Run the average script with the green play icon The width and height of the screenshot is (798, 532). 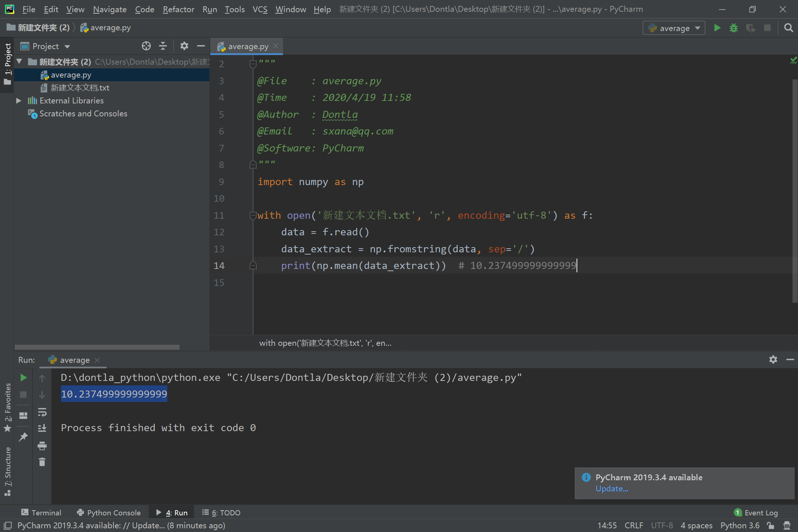(717, 28)
